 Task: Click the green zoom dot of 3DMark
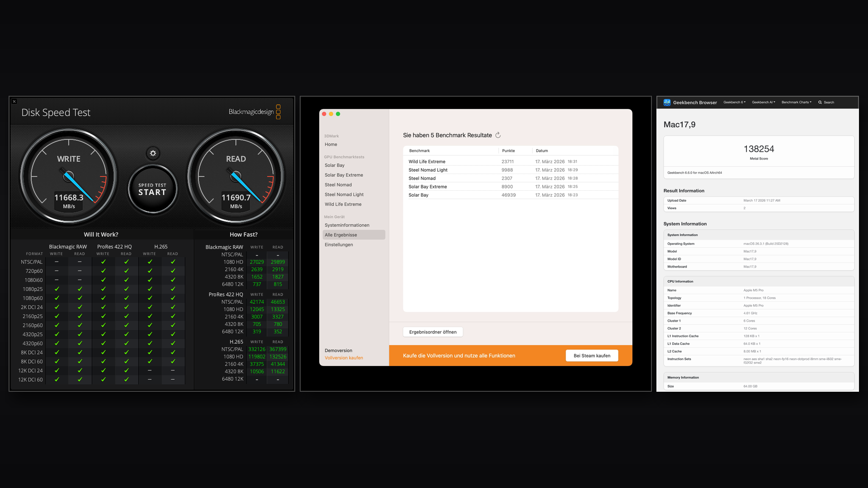tap(338, 114)
